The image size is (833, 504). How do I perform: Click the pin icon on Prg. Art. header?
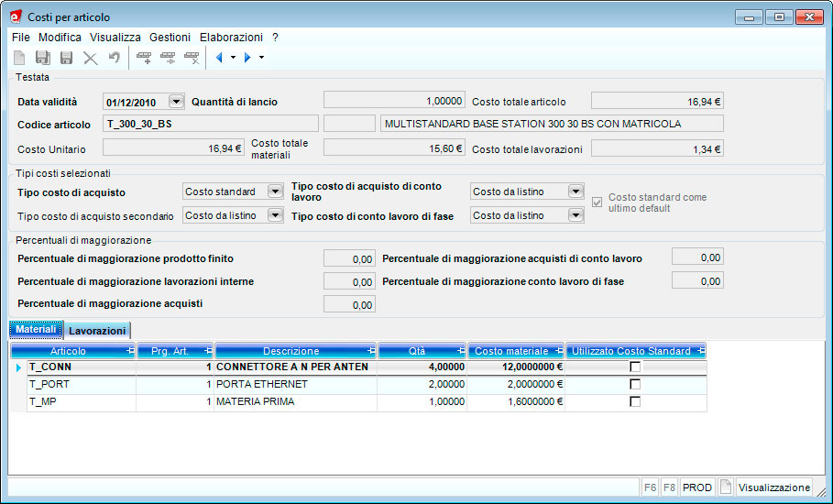point(208,351)
